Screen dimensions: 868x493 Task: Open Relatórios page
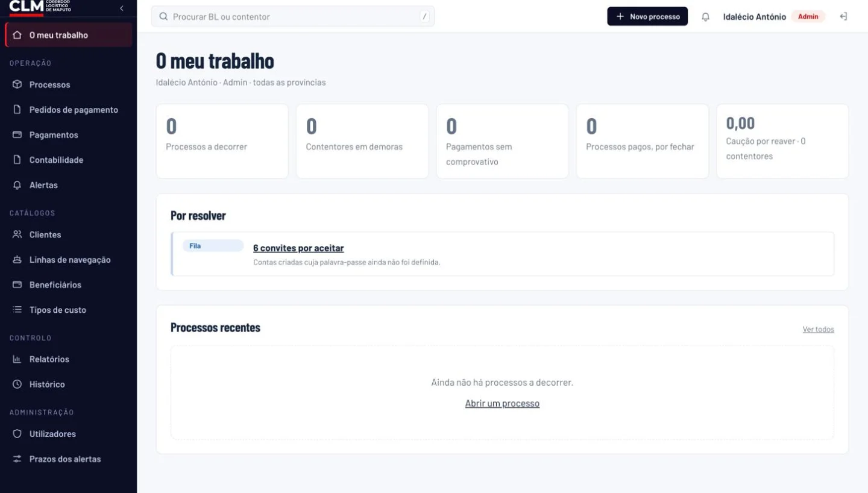(x=68, y=359)
